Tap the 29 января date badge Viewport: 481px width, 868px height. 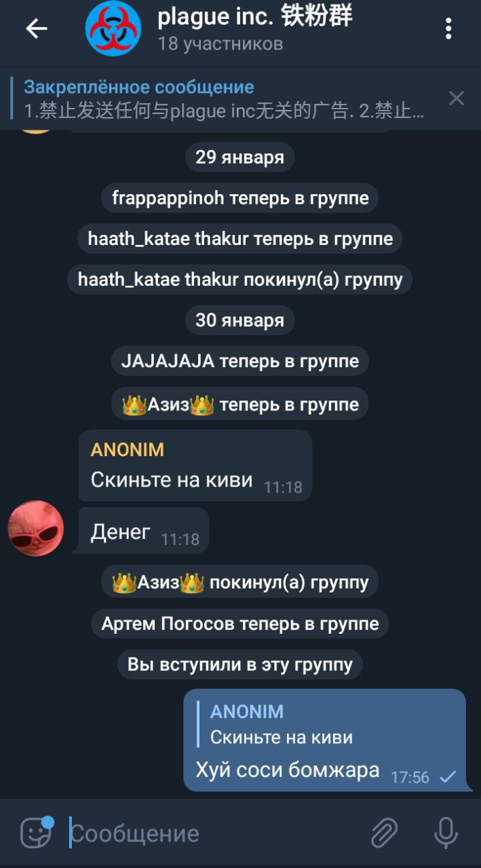(239, 157)
